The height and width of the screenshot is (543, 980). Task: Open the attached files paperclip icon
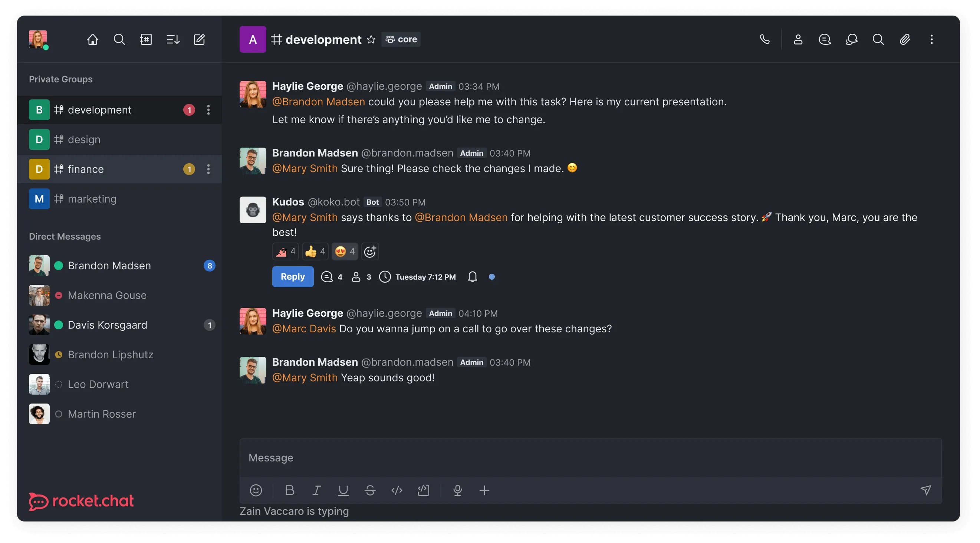coord(905,40)
